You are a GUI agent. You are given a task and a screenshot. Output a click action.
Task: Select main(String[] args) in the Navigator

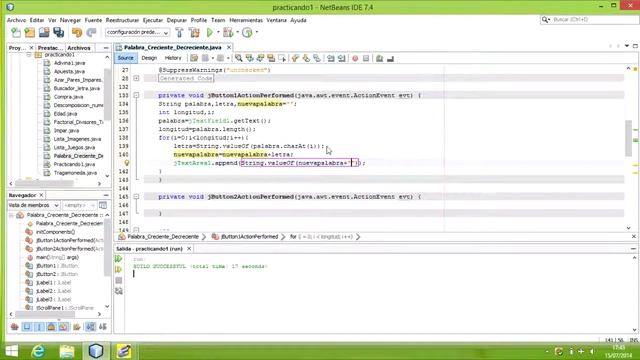[57, 257]
